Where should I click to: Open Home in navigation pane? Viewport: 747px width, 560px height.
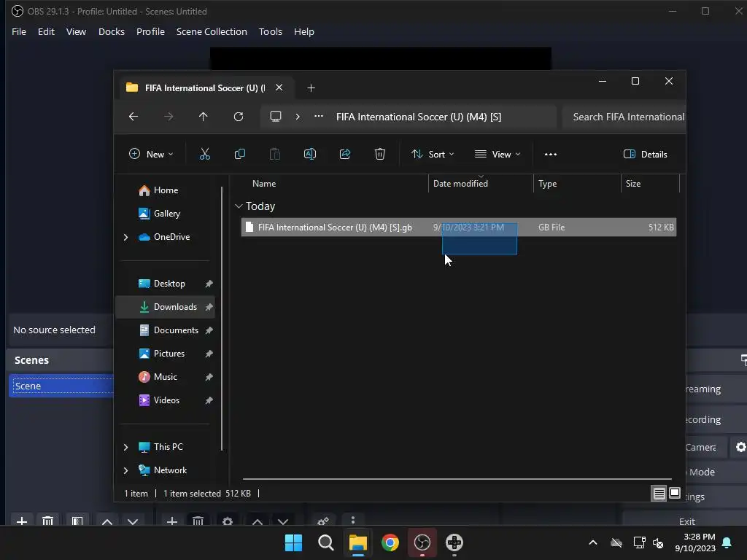point(166,190)
